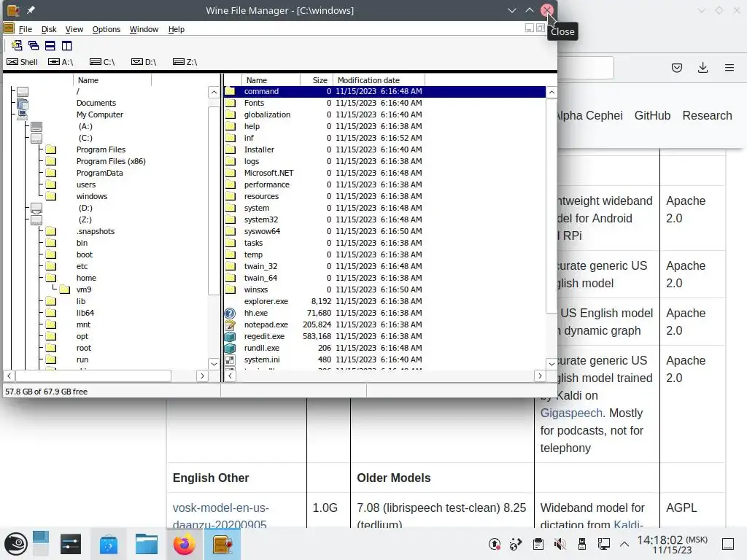Screen dimensions: 747x560
Task: Click the muted volume tray icon
Action: pos(560,544)
